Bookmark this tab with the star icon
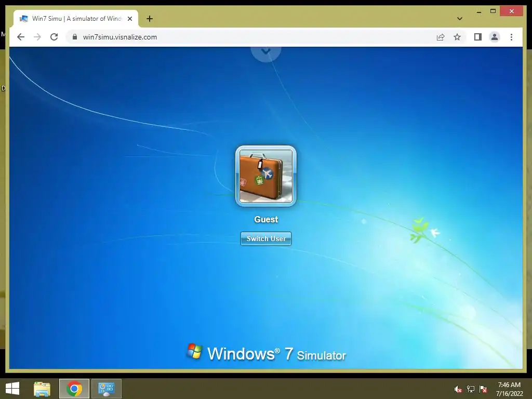 (x=457, y=37)
